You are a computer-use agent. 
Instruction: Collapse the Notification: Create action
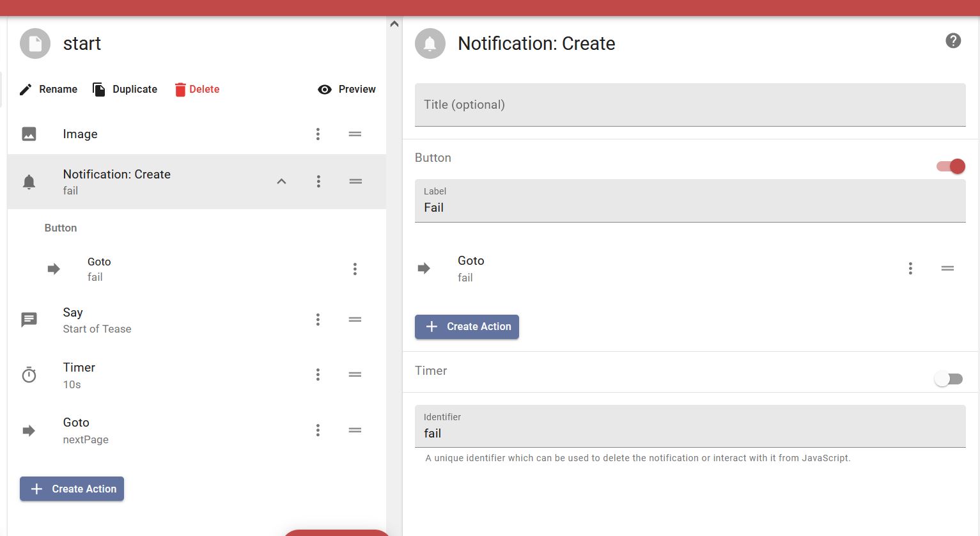(x=281, y=182)
